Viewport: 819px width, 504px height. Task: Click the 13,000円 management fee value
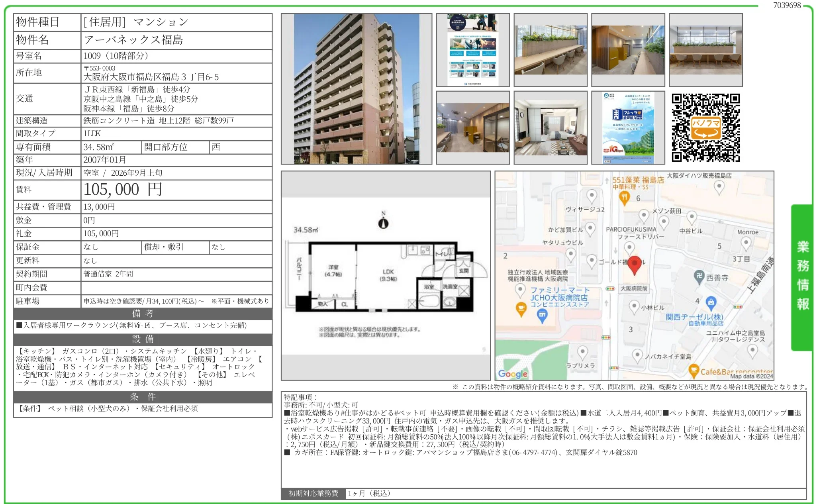tap(99, 207)
